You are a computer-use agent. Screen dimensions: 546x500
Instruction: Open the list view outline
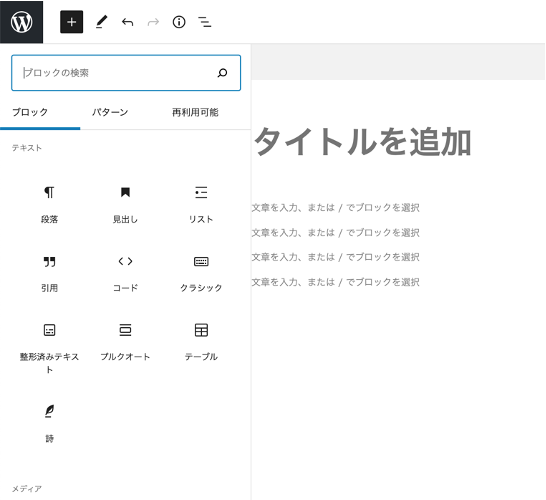click(205, 22)
